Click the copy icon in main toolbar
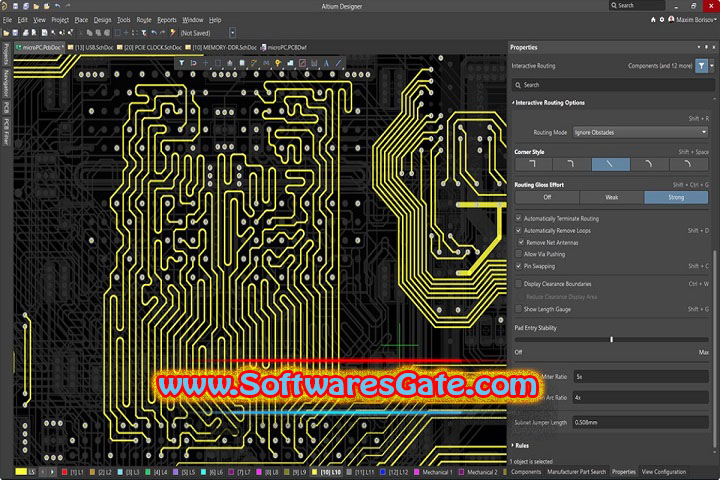 [90, 33]
